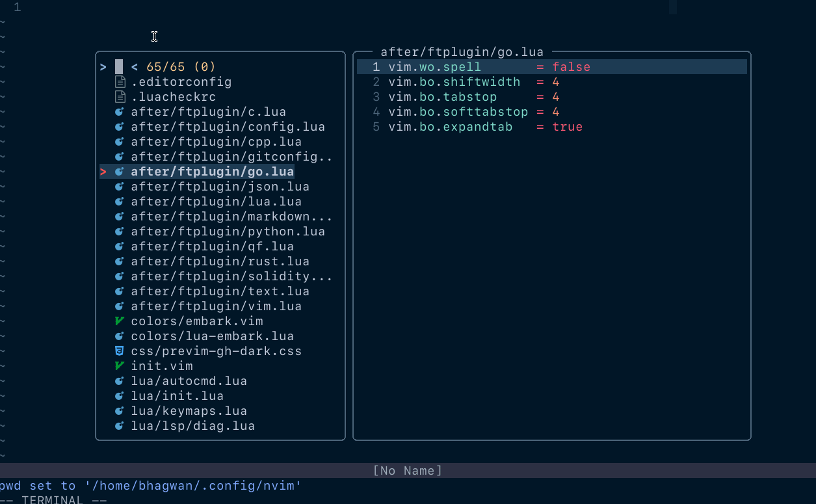Screen dimensions: 816x504
Task: Click the Lua icon beside lua/autocmd.lua
Action: (x=120, y=381)
